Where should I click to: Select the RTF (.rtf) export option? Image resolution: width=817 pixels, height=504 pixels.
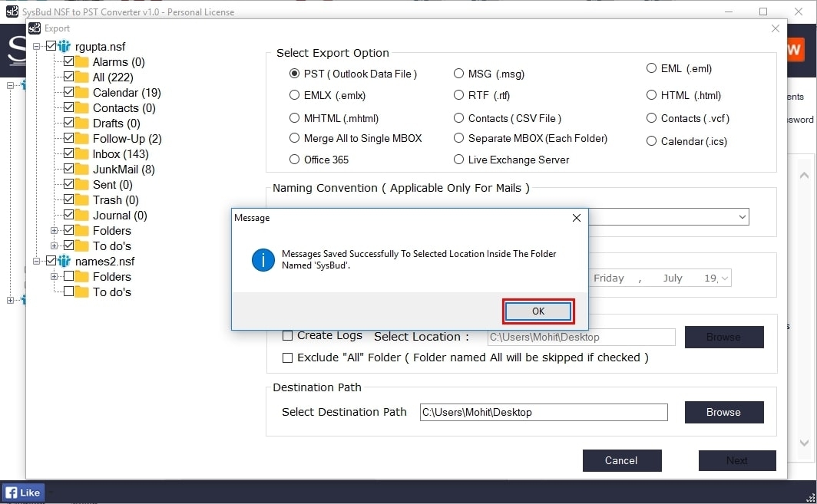tap(458, 95)
